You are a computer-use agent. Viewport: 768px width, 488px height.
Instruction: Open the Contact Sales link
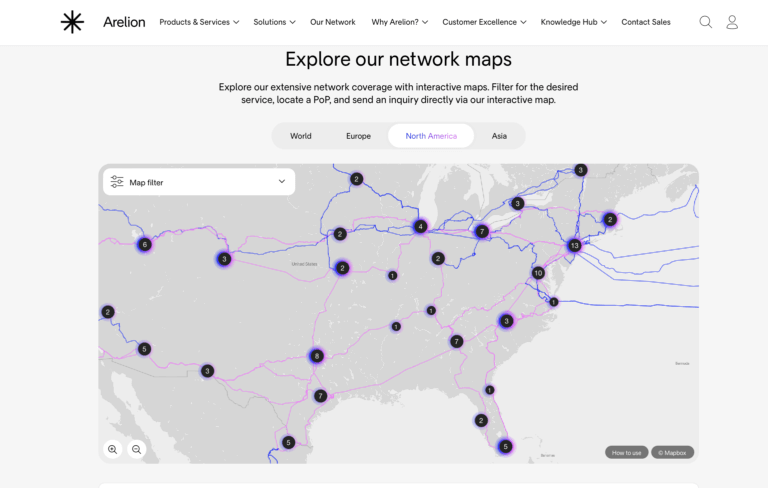pos(646,22)
